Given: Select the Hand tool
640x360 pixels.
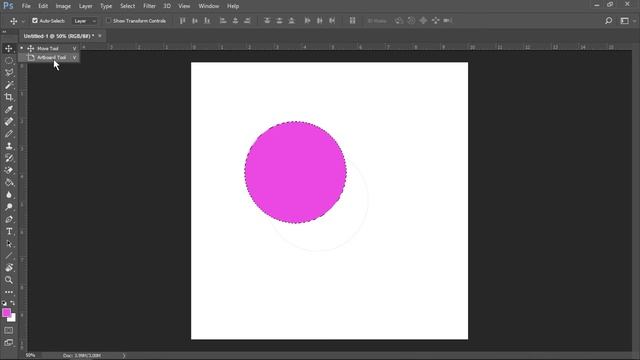Looking at the screenshot, I should point(9,268).
